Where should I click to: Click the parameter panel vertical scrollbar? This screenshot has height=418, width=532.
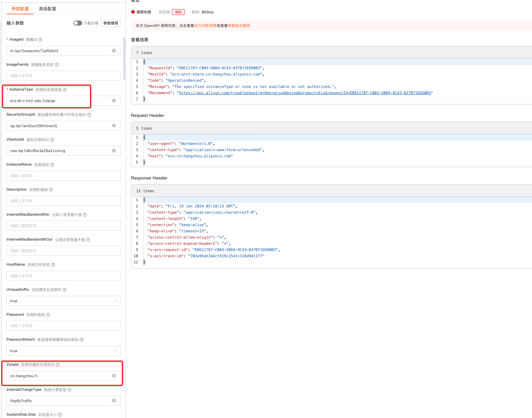[x=124, y=59]
